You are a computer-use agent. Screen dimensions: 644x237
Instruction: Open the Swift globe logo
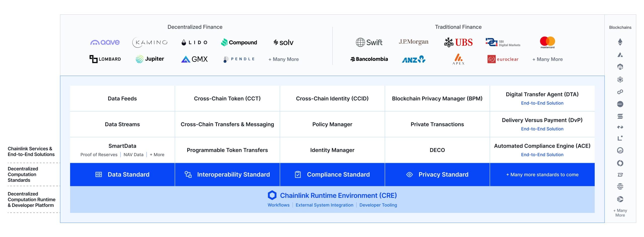(x=360, y=42)
